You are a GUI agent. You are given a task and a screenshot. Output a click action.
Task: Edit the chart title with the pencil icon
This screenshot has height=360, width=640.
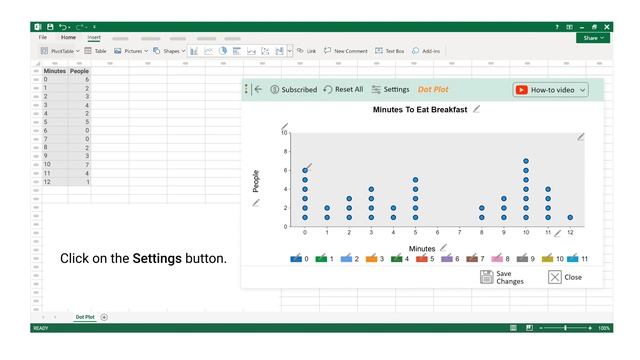(x=476, y=109)
